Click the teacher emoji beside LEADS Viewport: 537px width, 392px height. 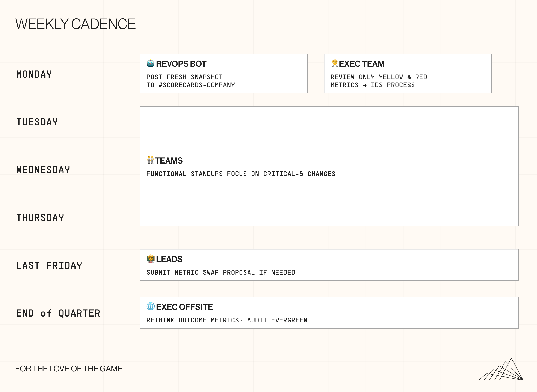tap(151, 259)
